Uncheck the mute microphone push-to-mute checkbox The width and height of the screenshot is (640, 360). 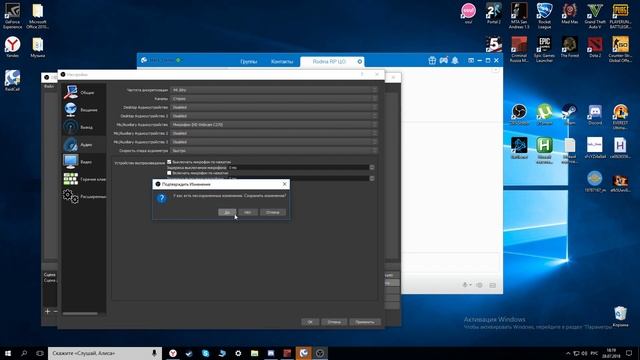click(169, 162)
